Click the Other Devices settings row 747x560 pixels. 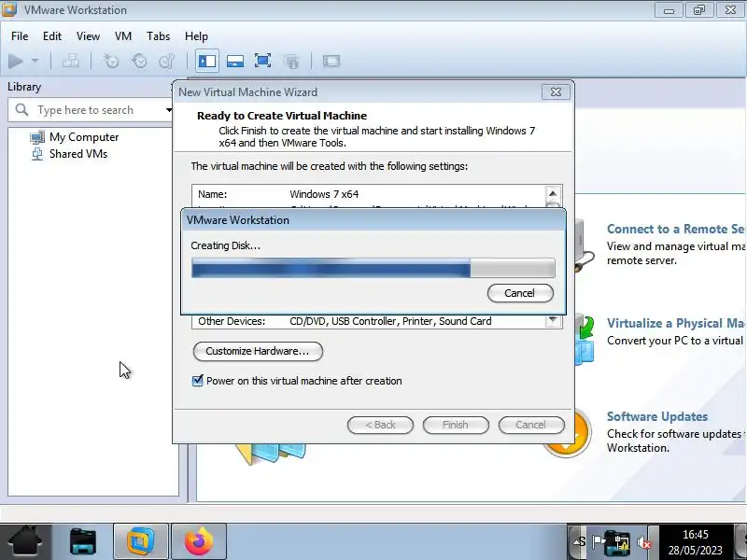coord(368,321)
